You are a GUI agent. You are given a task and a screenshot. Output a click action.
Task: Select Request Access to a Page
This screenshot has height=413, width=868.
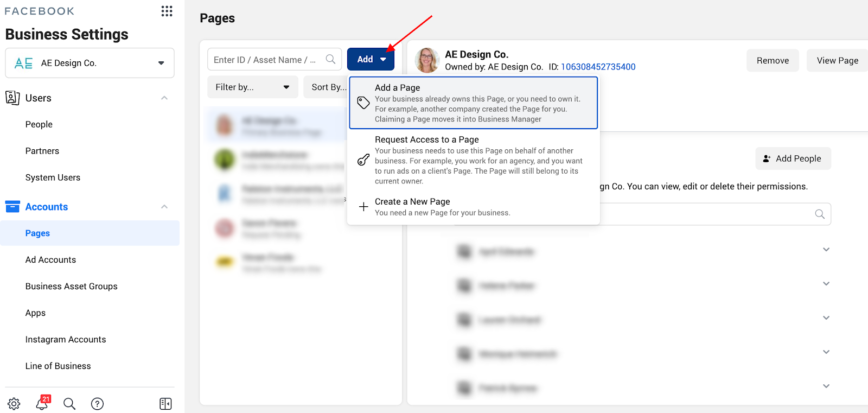[473, 160]
